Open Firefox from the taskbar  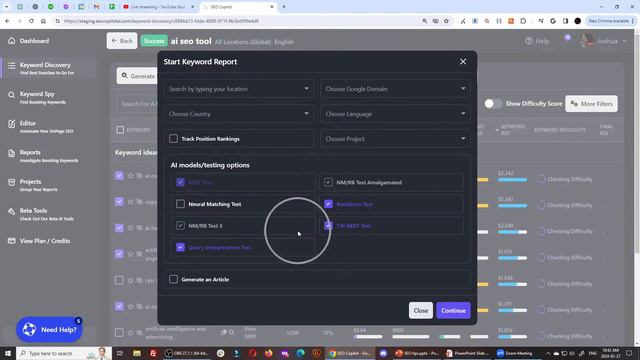point(269,353)
